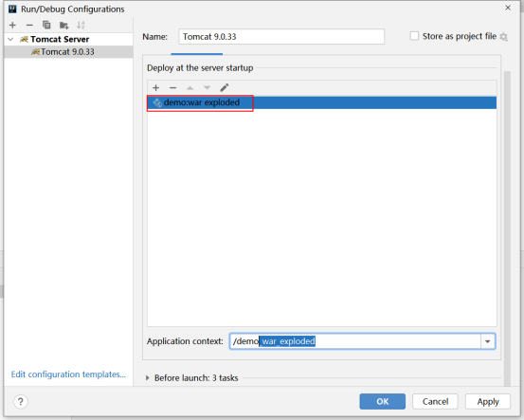This screenshot has height=420, width=524.
Task: Create new folder for configurations
Action: [x=63, y=25]
